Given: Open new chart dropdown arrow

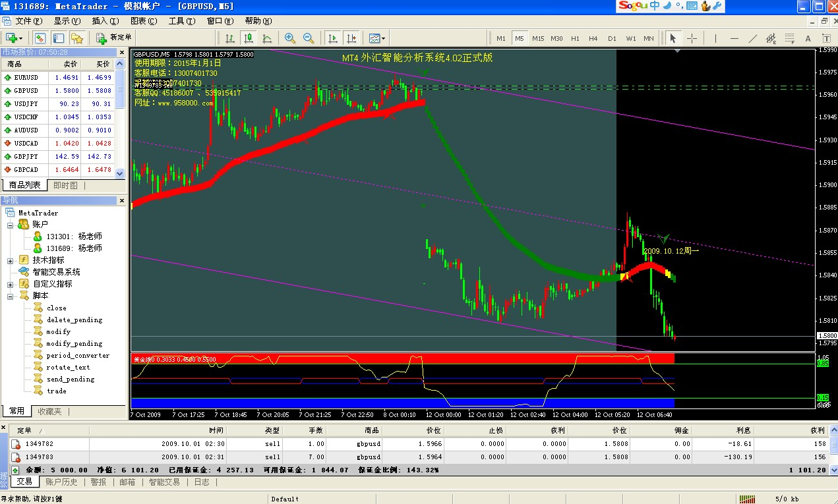Looking at the screenshot, I should [21, 38].
